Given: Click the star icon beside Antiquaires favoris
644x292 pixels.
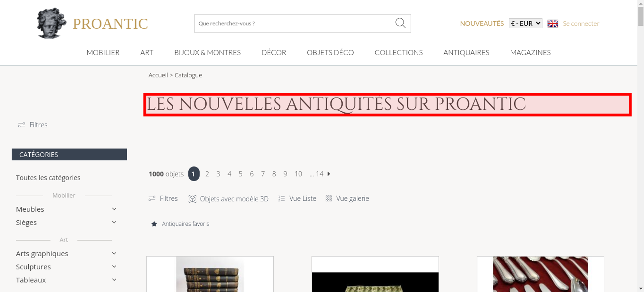Looking at the screenshot, I should tap(154, 224).
